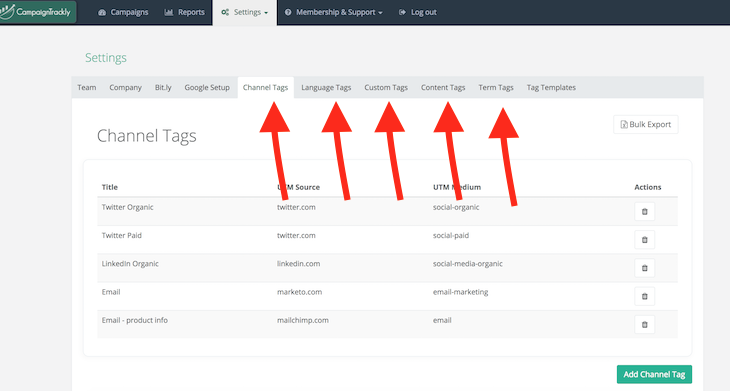Open the Reports page
730x391 pixels.
(x=184, y=12)
